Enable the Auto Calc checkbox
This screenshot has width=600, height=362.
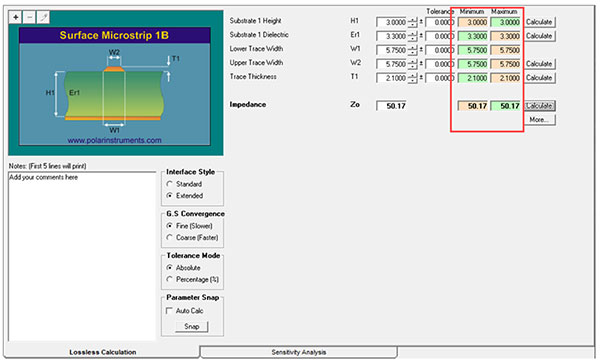click(x=169, y=311)
